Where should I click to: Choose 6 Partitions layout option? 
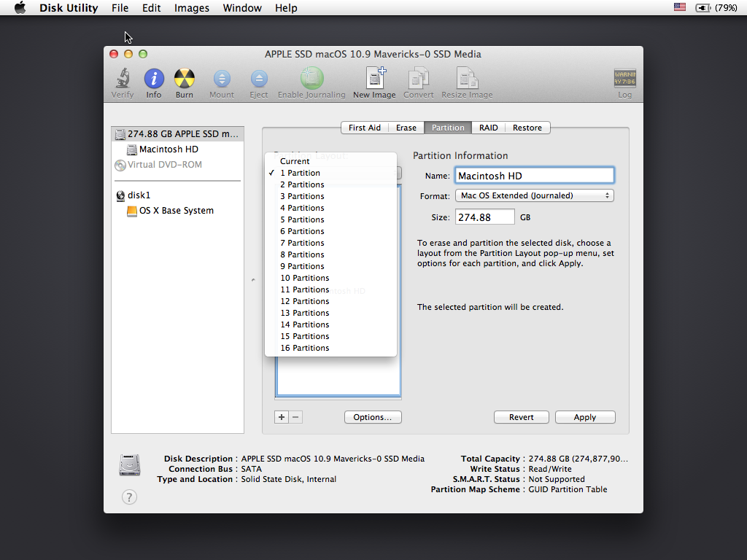point(330,231)
